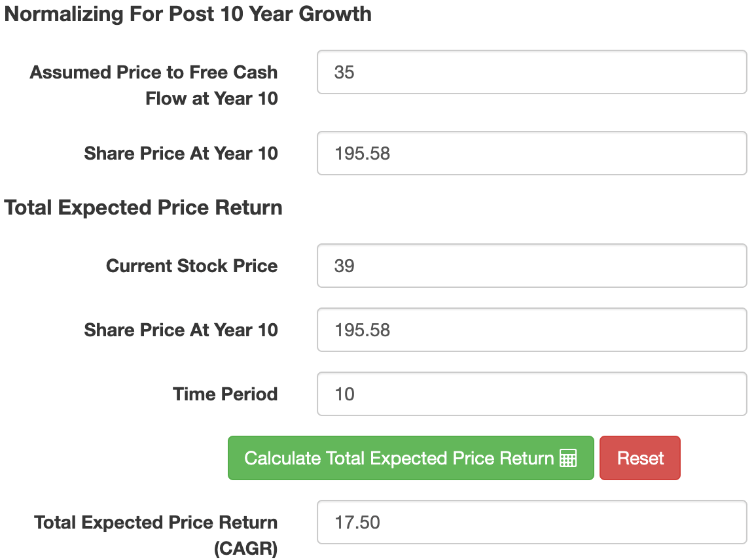Click the Share Price At Year 10 label
754x560 pixels.
[181, 153]
